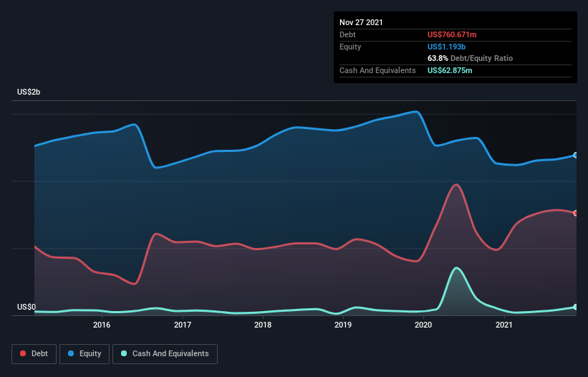Click the tooltip's Equity row label
This screenshot has width=588, height=377.
(350, 47)
